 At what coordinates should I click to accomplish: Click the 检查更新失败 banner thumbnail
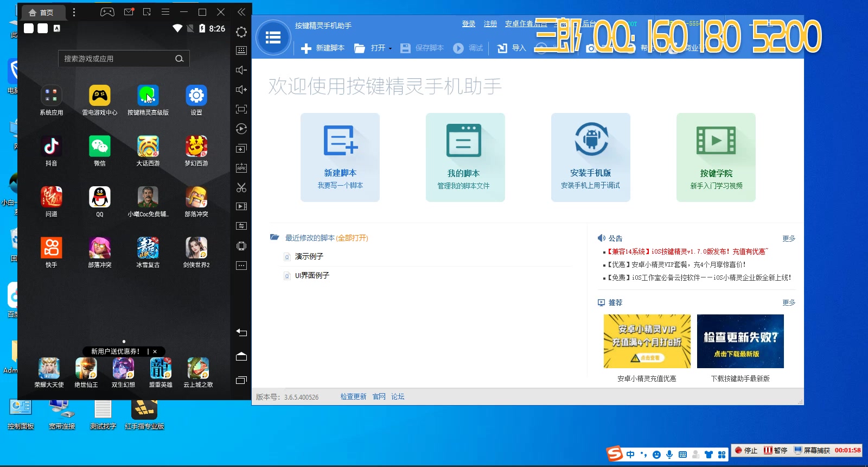740,341
